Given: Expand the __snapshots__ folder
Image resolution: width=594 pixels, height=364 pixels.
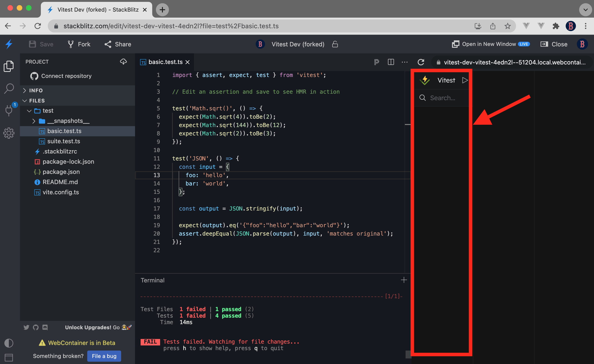Looking at the screenshot, I should 34,121.
